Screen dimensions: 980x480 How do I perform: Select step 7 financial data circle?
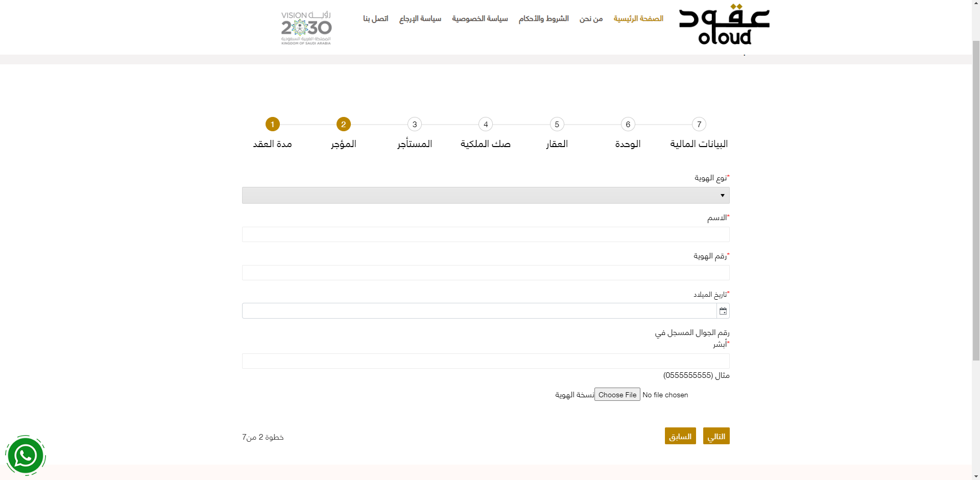[699, 124]
